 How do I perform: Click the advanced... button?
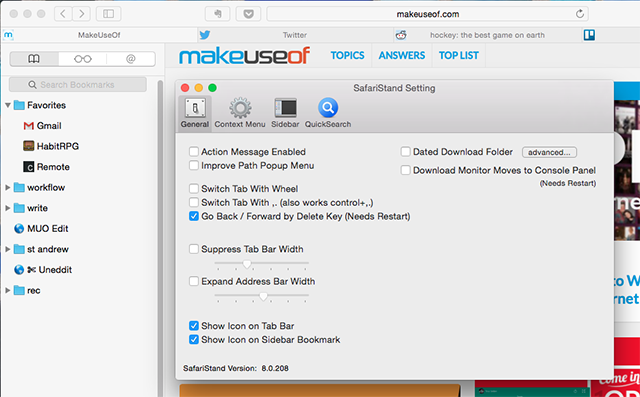pos(549,152)
